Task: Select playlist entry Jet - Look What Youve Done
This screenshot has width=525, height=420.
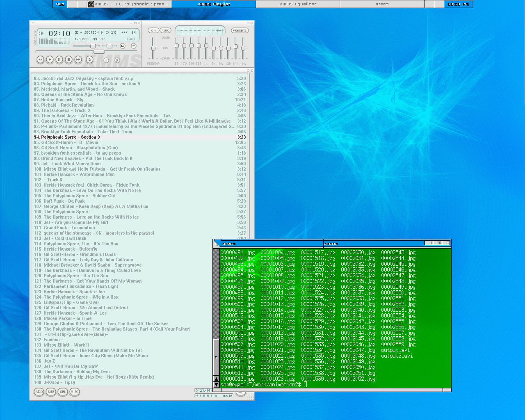Action: [140, 164]
